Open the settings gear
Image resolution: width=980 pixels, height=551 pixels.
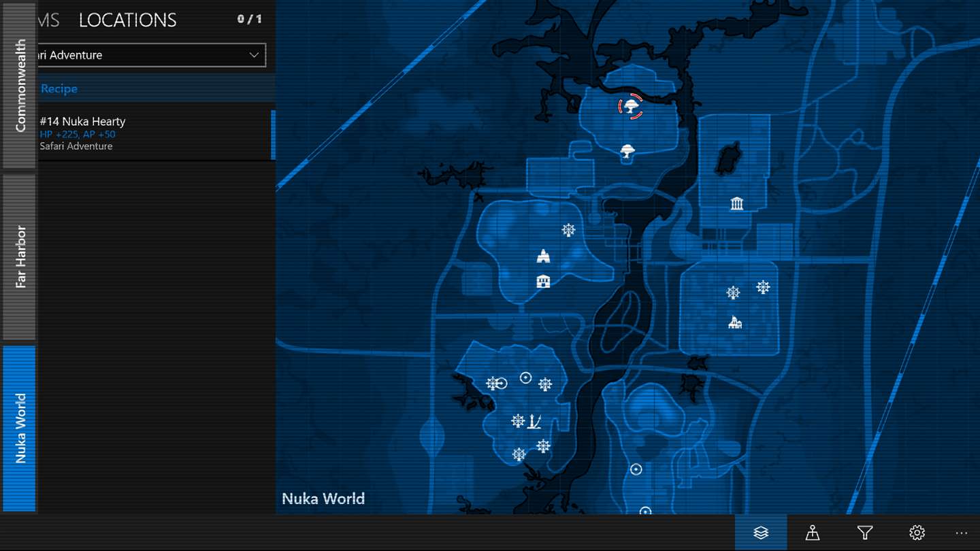[x=917, y=533]
